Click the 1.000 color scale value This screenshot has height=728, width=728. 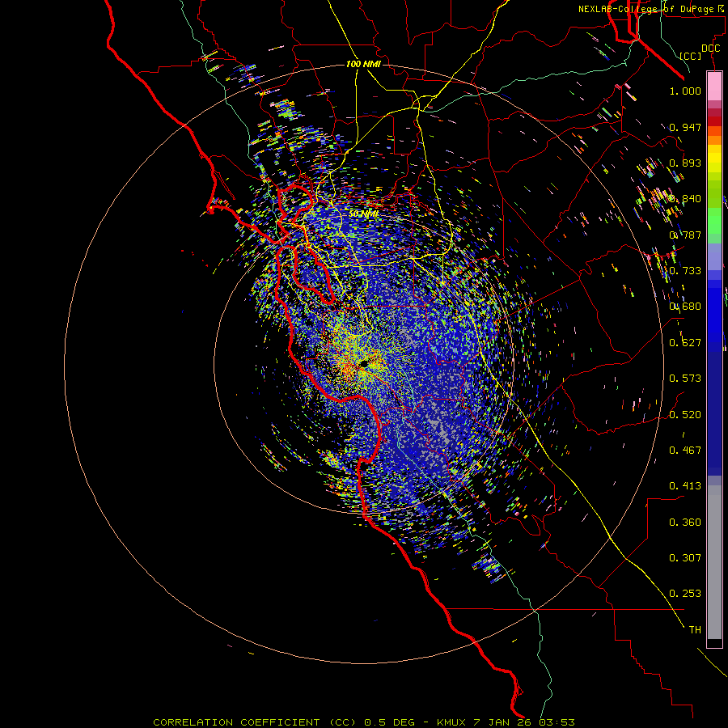(x=685, y=91)
